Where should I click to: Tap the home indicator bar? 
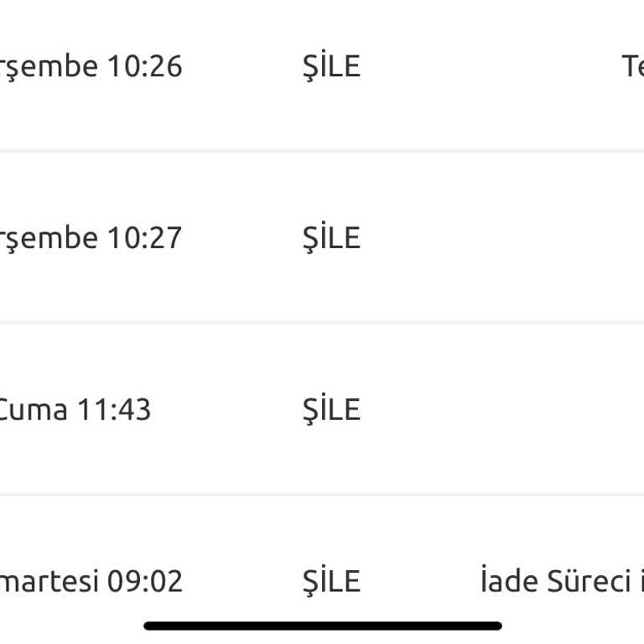coord(323,626)
